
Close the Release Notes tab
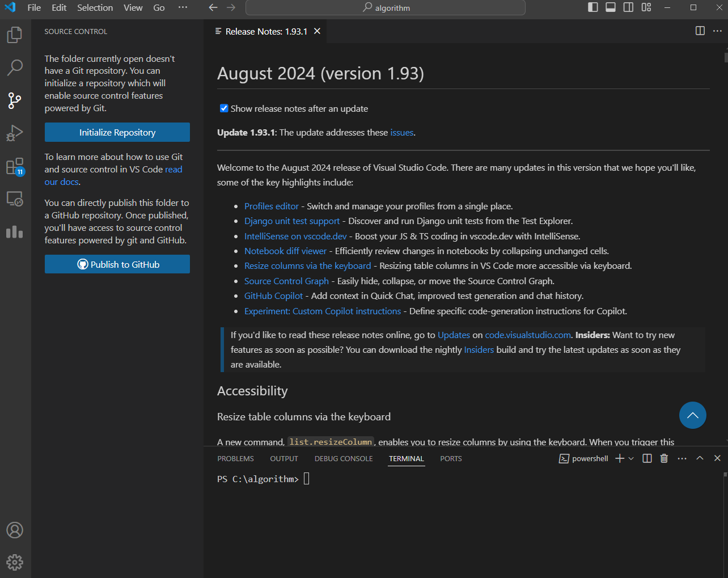point(318,31)
